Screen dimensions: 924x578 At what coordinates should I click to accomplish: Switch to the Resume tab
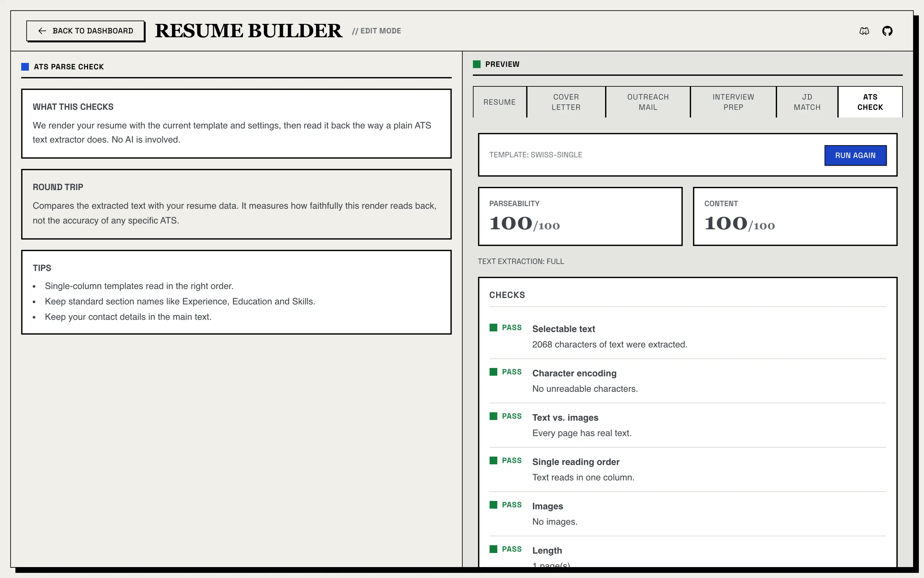[500, 102]
